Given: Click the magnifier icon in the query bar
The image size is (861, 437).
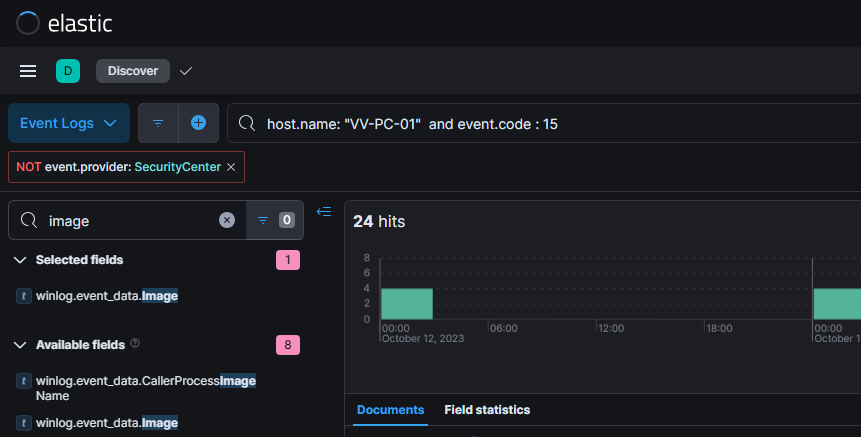Looking at the screenshot, I should click(x=247, y=124).
